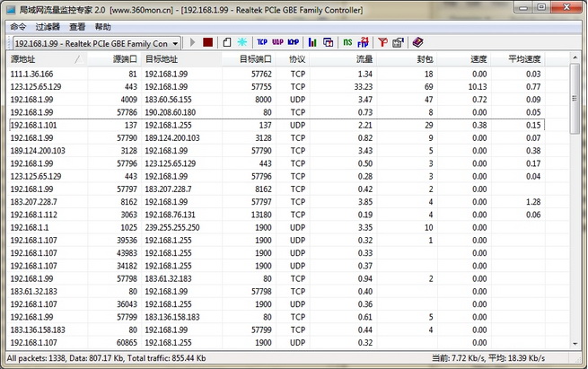Screen dimensions: 588x369
Task: Expand the network adapter dropdown
Action: coord(176,43)
